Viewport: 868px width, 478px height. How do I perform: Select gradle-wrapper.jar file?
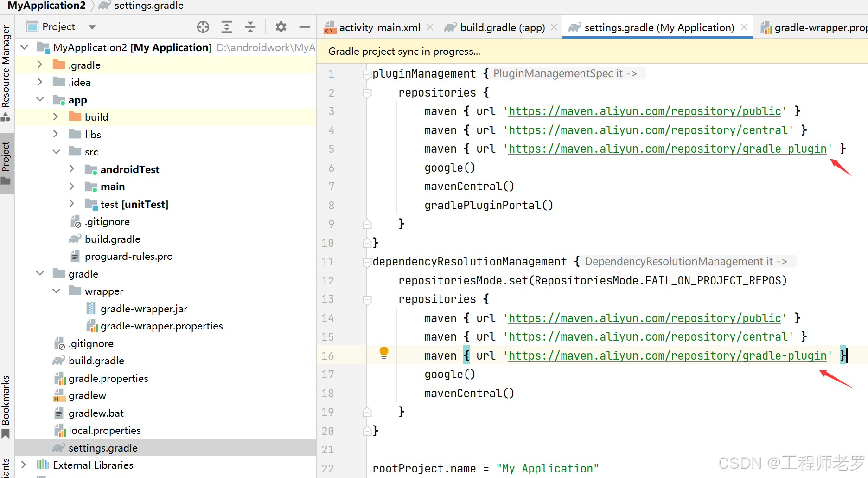click(144, 309)
